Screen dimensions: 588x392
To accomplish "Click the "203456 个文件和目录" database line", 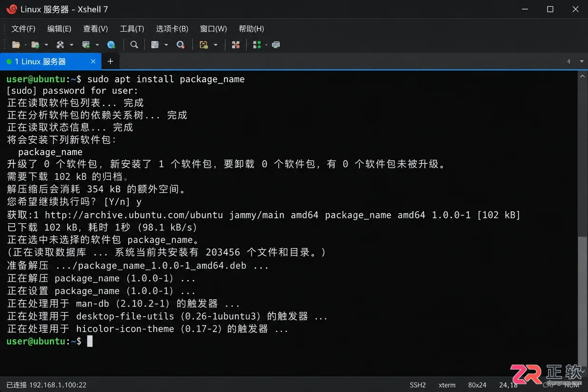I will click(x=167, y=252).
